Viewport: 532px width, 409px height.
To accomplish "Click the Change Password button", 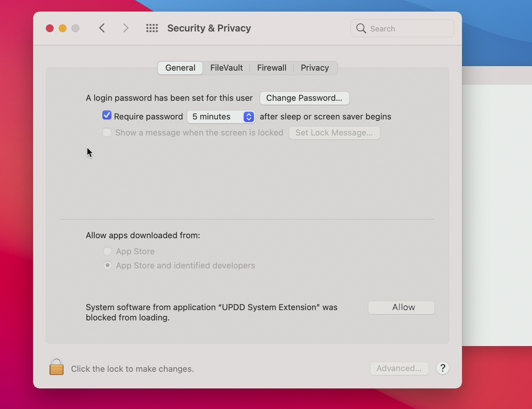I will [x=304, y=98].
